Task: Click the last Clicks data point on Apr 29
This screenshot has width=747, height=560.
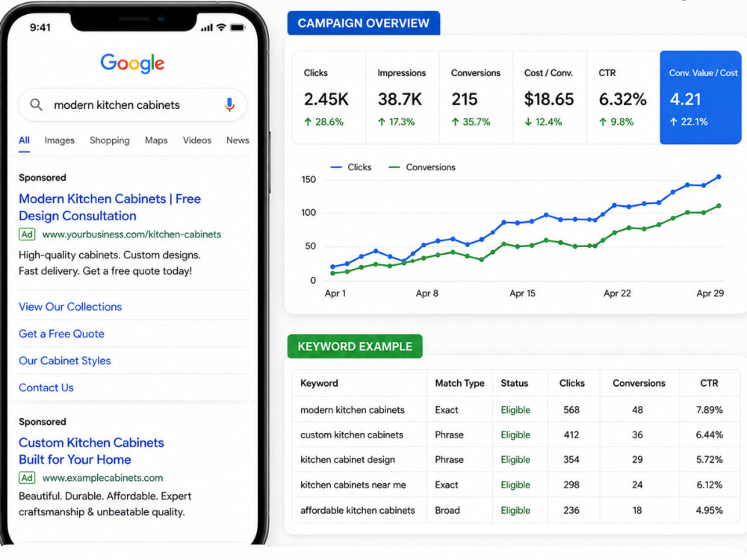Action: tap(719, 177)
